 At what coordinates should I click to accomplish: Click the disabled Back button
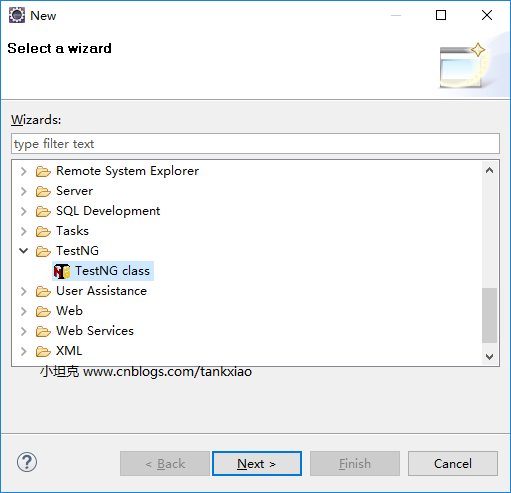[x=165, y=463]
